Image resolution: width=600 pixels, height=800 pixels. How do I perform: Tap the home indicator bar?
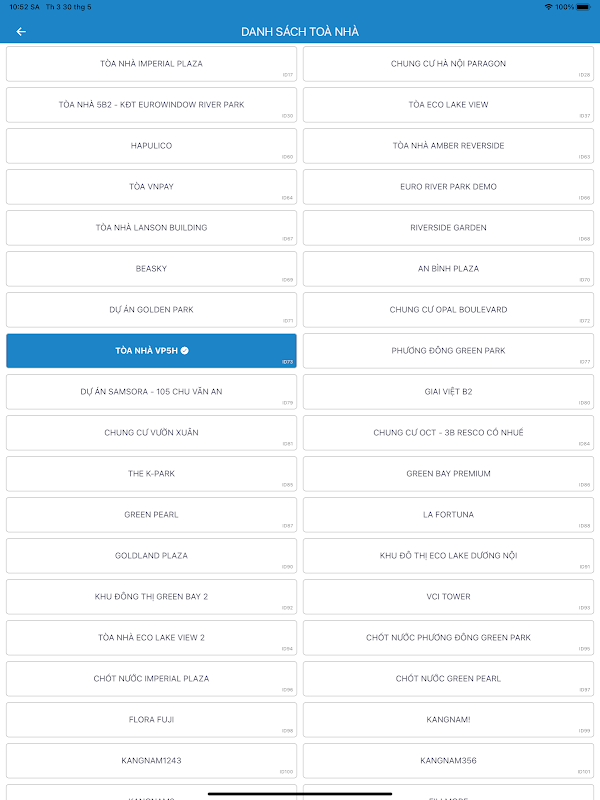[x=300, y=794]
